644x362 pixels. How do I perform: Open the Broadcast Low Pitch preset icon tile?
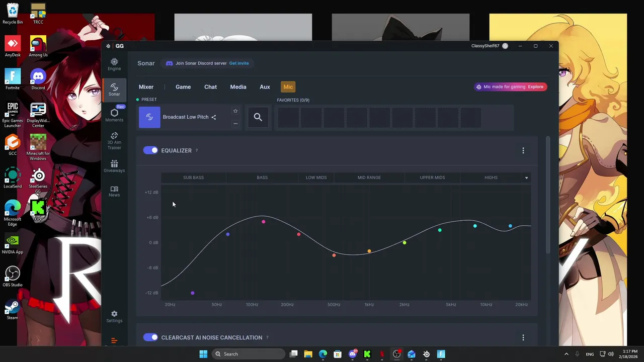pos(149,117)
